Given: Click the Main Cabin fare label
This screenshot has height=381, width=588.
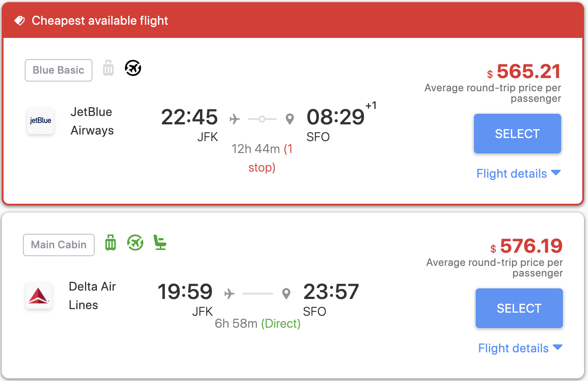Looking at the screenshot, I should (59, 245).
